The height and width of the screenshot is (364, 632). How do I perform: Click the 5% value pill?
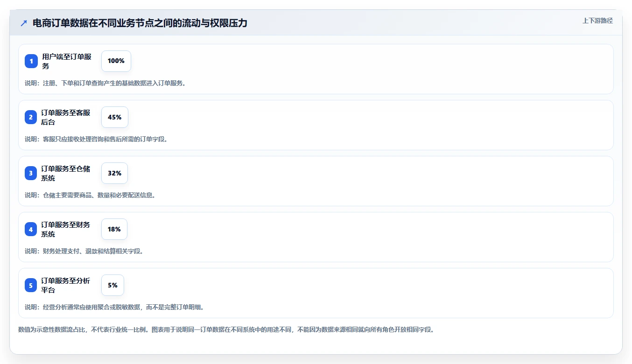point(112,285)
